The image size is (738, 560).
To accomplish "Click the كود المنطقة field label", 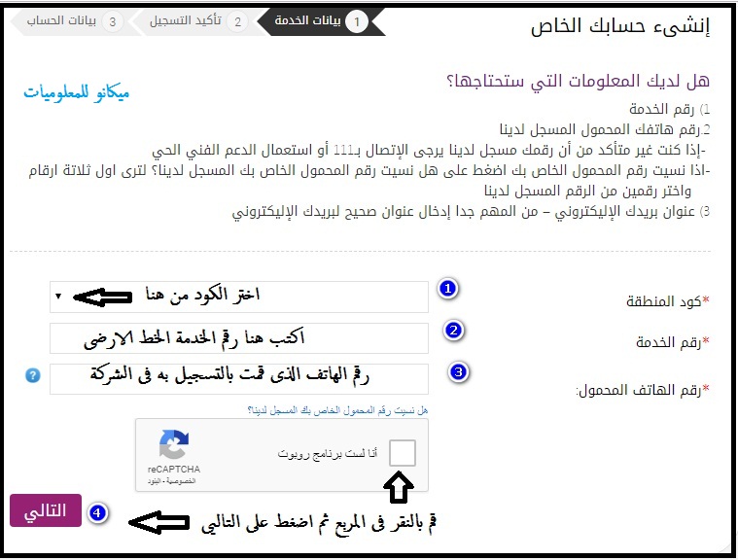I will [x=667, y=300].
